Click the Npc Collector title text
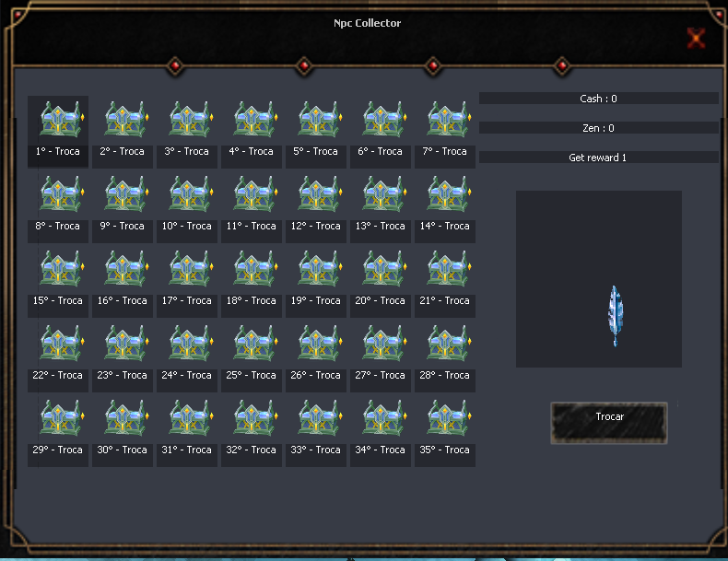Screen dimensions: 728x561 click(x=368, y=23)
